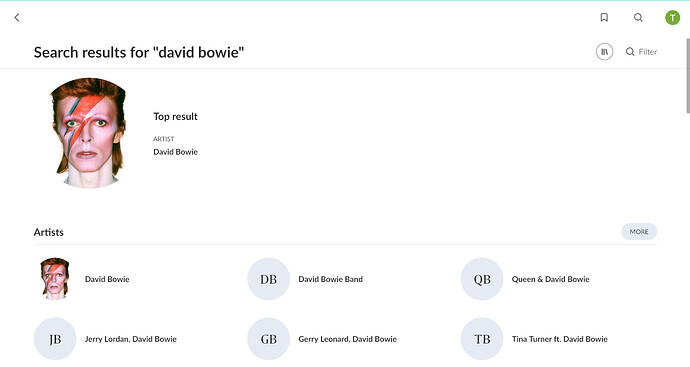Open the David Bowie Band artist entry

point(330,279)
